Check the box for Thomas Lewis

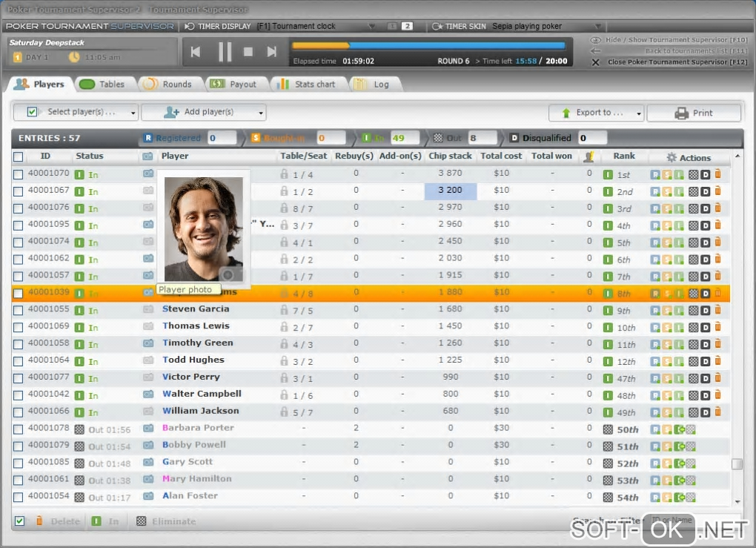tap(18, 328)
